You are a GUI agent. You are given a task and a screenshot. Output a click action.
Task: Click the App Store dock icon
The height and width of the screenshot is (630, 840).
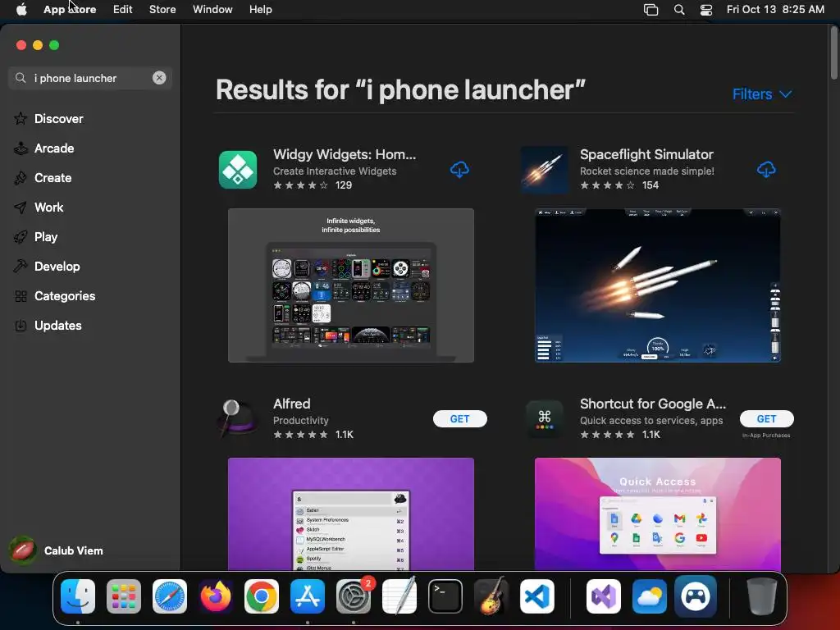(308, 596)
